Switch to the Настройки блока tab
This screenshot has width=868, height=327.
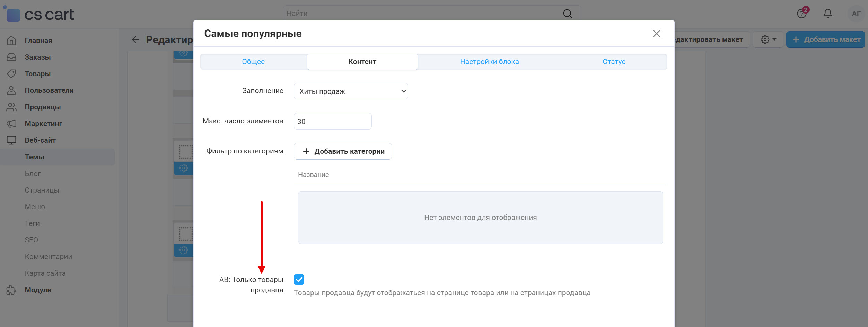point(489,61)
